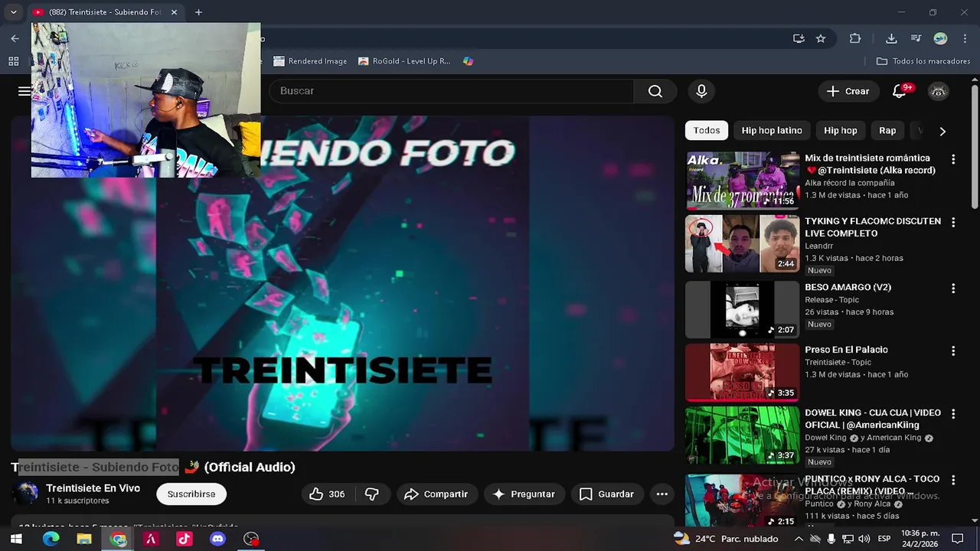Open RoGold - Level Up bookmark
This screenshot has width=980, height=551.
point(403,61)
